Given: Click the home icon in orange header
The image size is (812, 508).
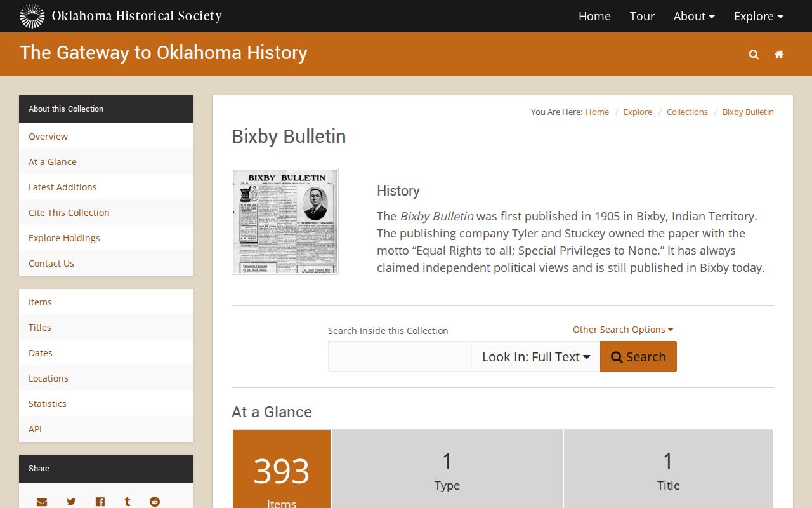Looking at the screenshot, I should [779, 55].
